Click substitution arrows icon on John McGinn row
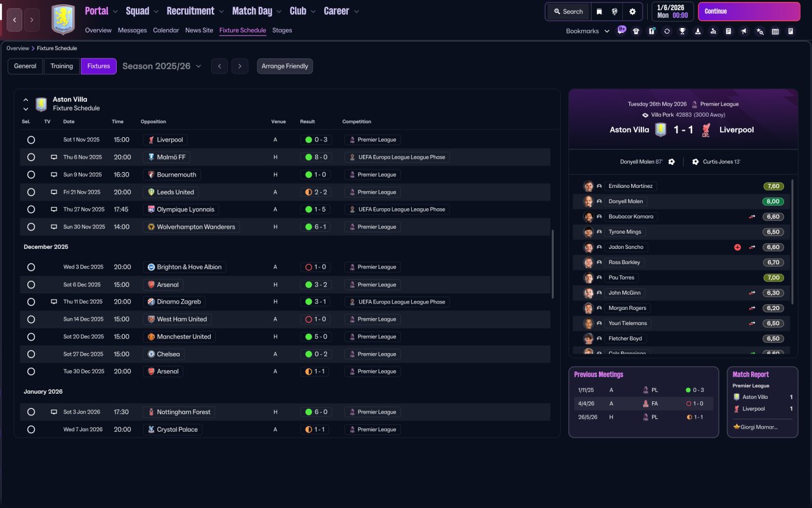 click(x=752, y=293)
